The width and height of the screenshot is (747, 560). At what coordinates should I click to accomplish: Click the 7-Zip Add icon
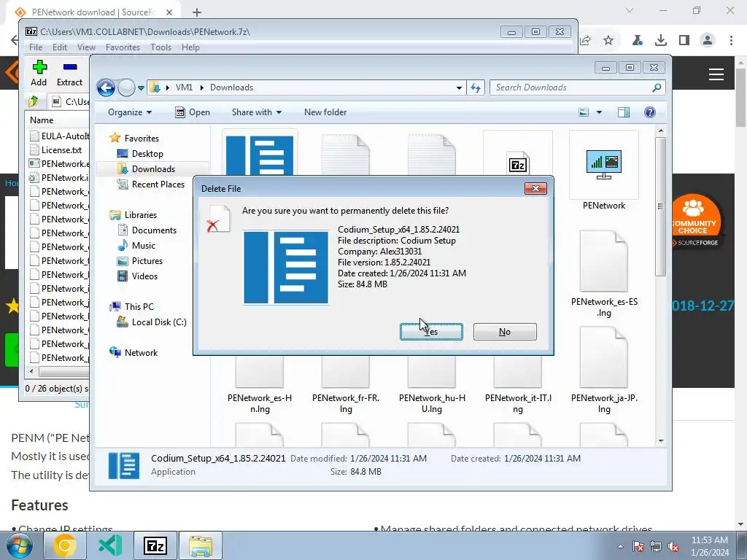pyautogui.click(x=39, y=74)
